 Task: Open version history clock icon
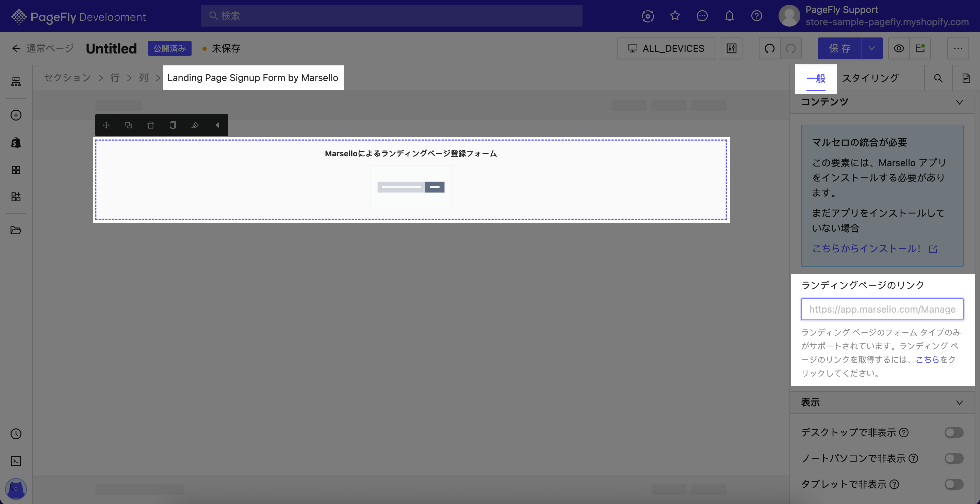click(16, 434)
